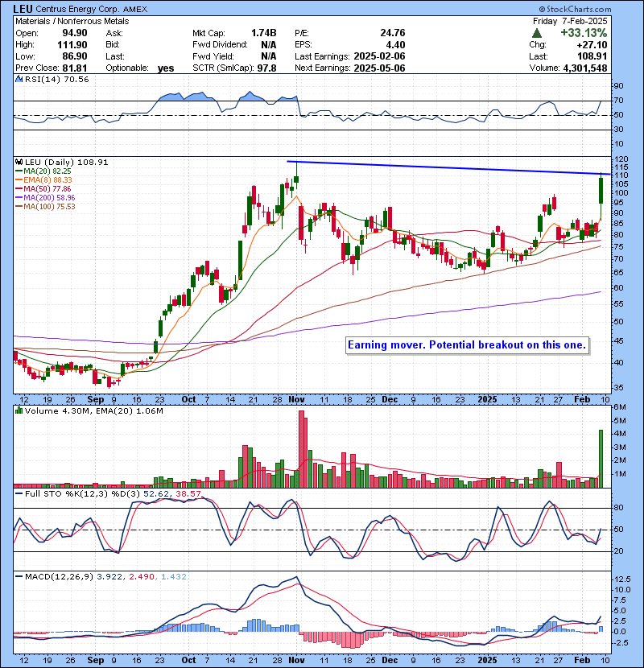Click the Prev Close value 81.81

coord(75,68)
